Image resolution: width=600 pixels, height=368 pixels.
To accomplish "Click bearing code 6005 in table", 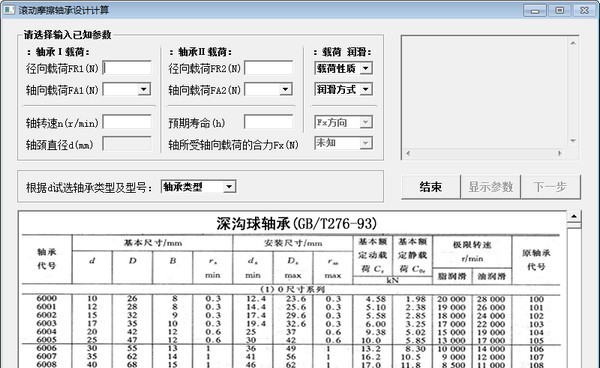I will click(47, 340).
